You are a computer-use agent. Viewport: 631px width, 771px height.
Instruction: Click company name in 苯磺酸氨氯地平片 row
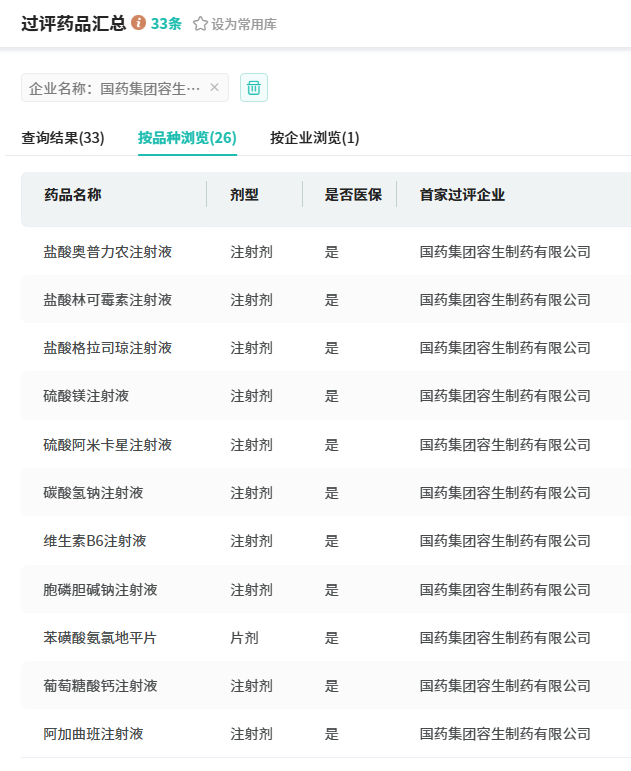click(505, 638)
